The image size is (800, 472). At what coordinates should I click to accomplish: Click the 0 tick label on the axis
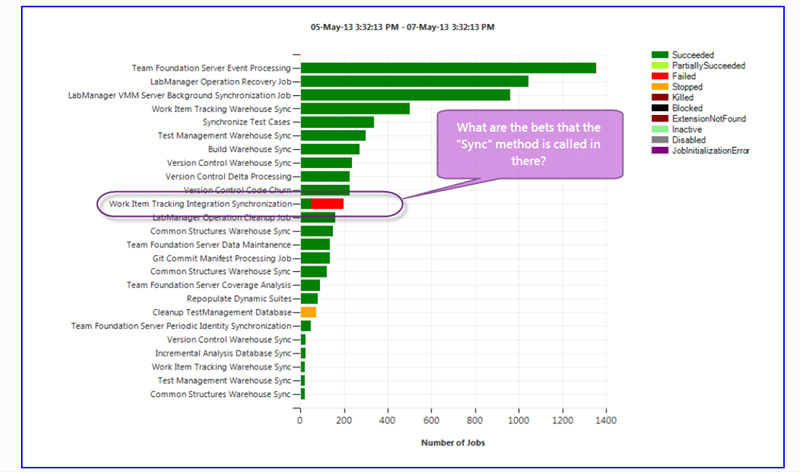tap(300, 420)
